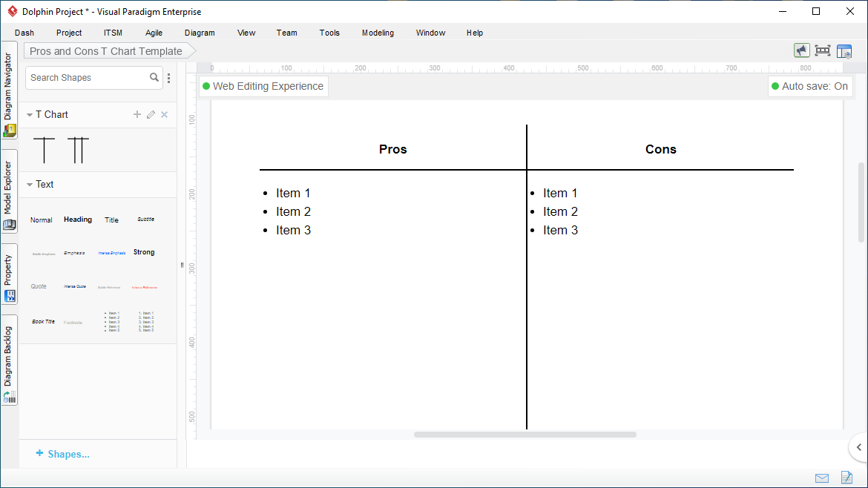Insert the Strong text style
868x488 pixels.
144,252
